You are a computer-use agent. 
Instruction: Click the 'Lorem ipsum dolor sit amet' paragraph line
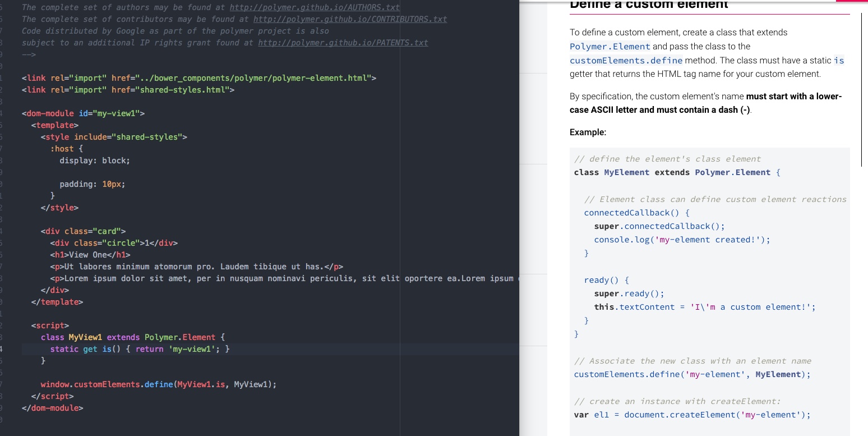284,278
